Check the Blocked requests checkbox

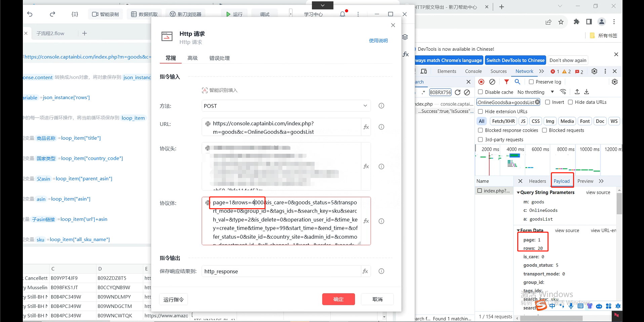545,130
